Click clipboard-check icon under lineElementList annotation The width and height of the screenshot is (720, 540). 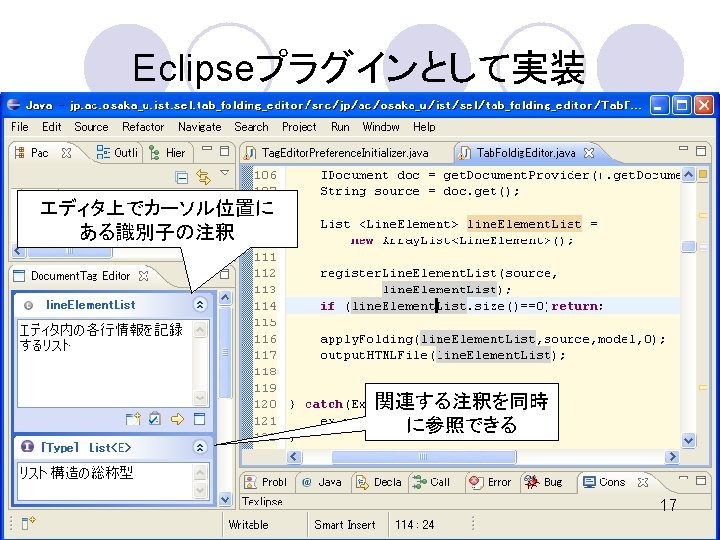coord(155,419)
